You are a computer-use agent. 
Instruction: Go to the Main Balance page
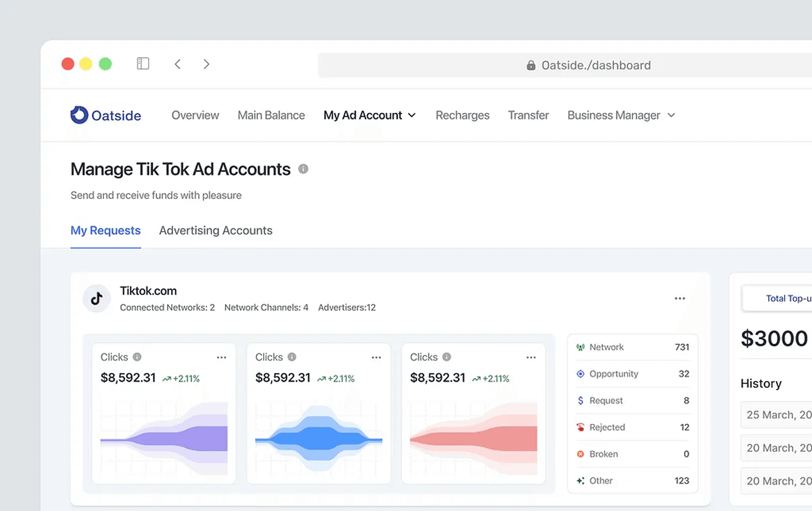tap(271, 116)
